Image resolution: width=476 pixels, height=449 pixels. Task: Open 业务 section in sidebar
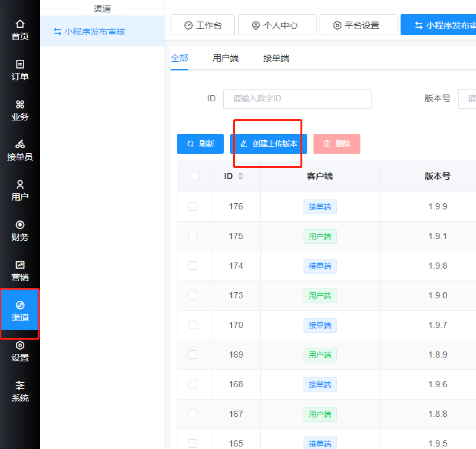[20, 111]
